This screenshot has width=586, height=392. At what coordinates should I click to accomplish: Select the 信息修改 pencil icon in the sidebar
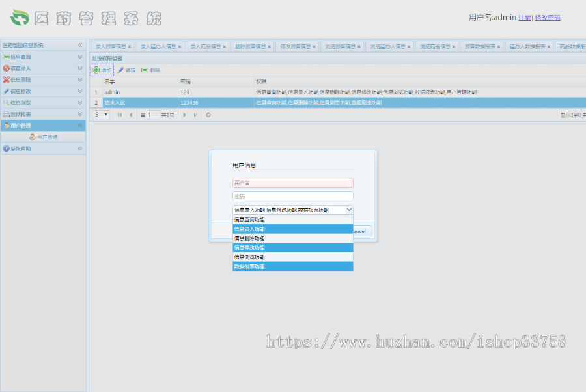click(x=7, y=91)
